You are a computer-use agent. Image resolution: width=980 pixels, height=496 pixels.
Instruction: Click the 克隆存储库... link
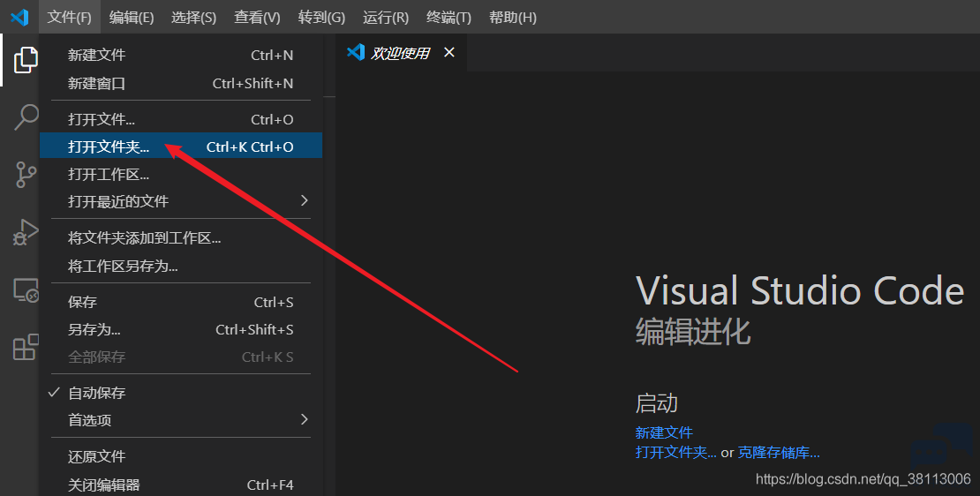tap(779, 452)
